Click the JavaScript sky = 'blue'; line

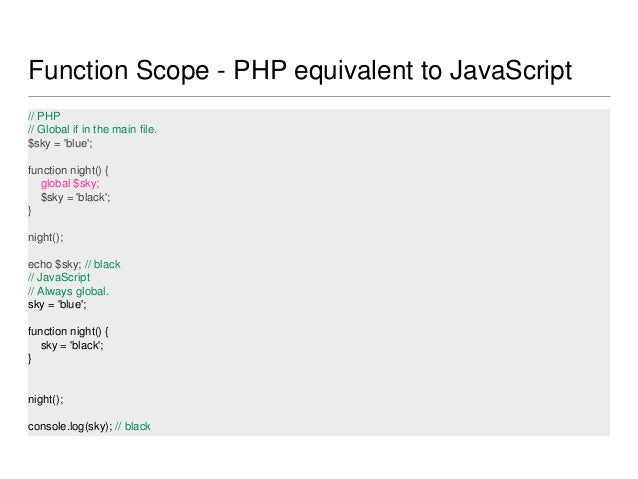(x=57, y=304)
